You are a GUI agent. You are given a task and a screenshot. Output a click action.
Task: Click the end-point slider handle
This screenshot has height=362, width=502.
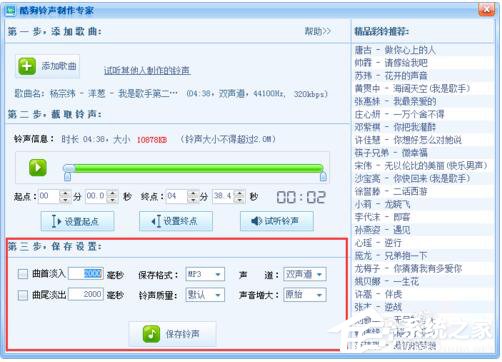point(323,175)
